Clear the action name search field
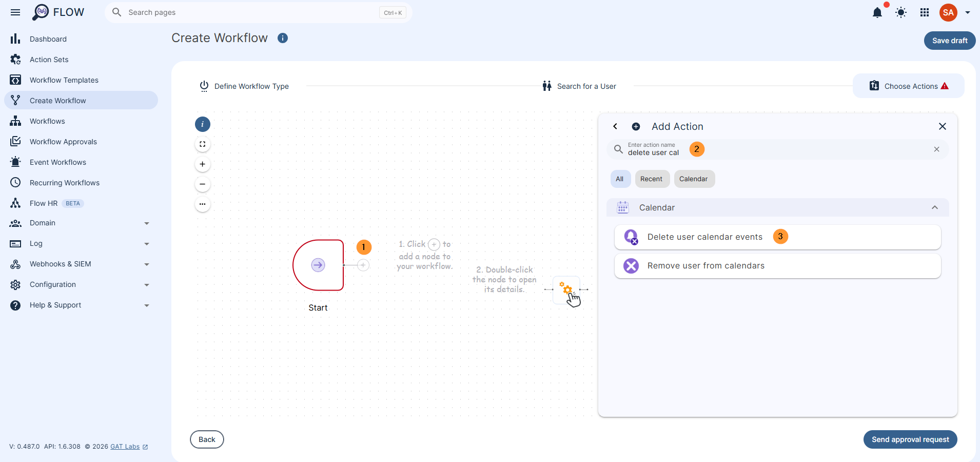Viewport: 980px width, 462px height. point(937,149)
